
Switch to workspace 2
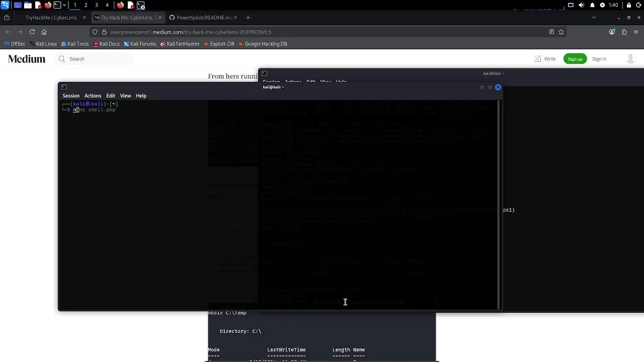[x=86, y=5]
